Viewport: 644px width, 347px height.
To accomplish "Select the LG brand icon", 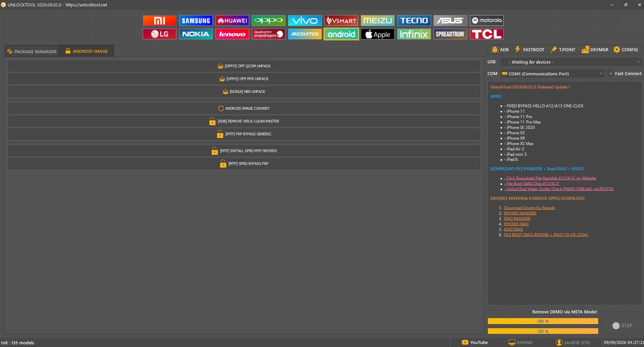I will tap(159, 34).
